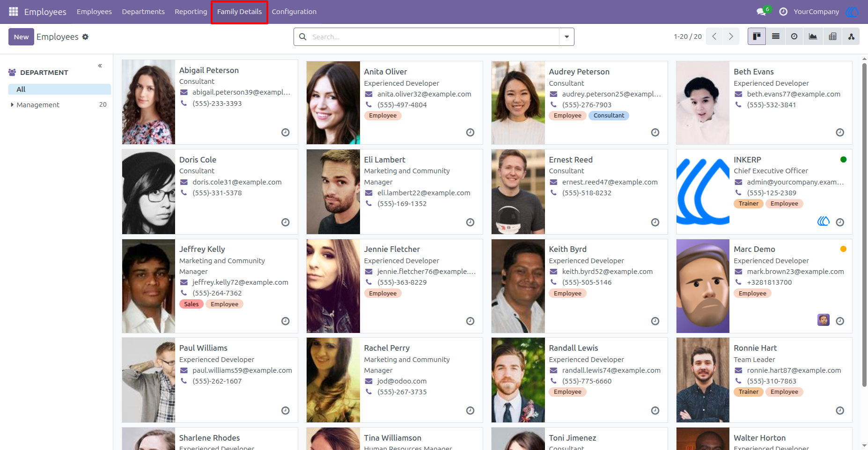This screenshot has height=450, width=868.
Task: Click the vertical scrollbar
Action: (x=864, y=225)
